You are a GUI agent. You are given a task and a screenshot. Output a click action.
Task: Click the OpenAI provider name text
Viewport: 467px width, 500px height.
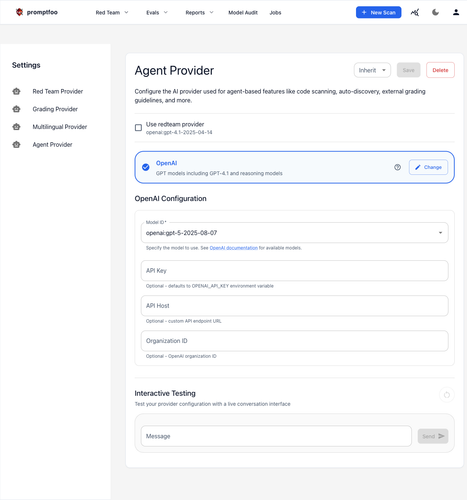(x=166, y=163)
